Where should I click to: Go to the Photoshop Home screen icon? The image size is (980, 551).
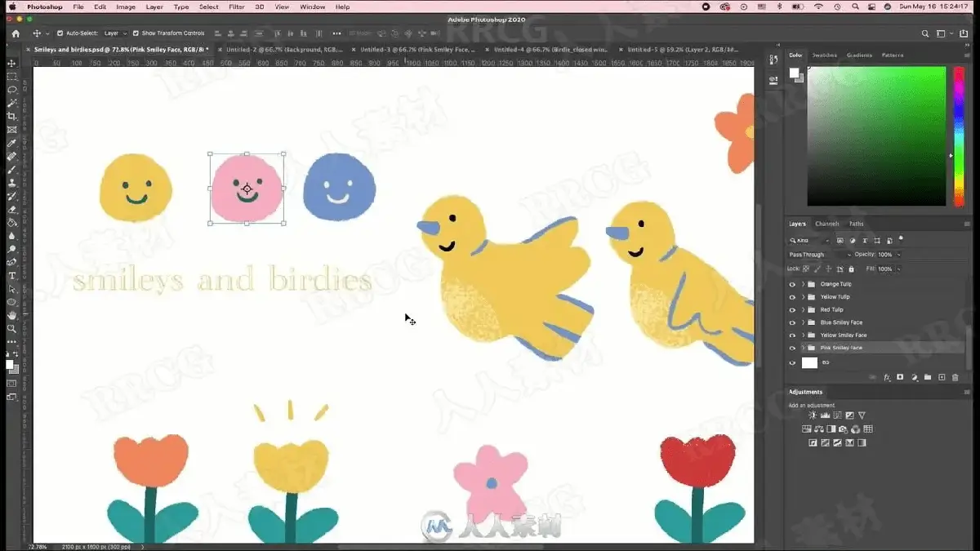click(15, 33)
